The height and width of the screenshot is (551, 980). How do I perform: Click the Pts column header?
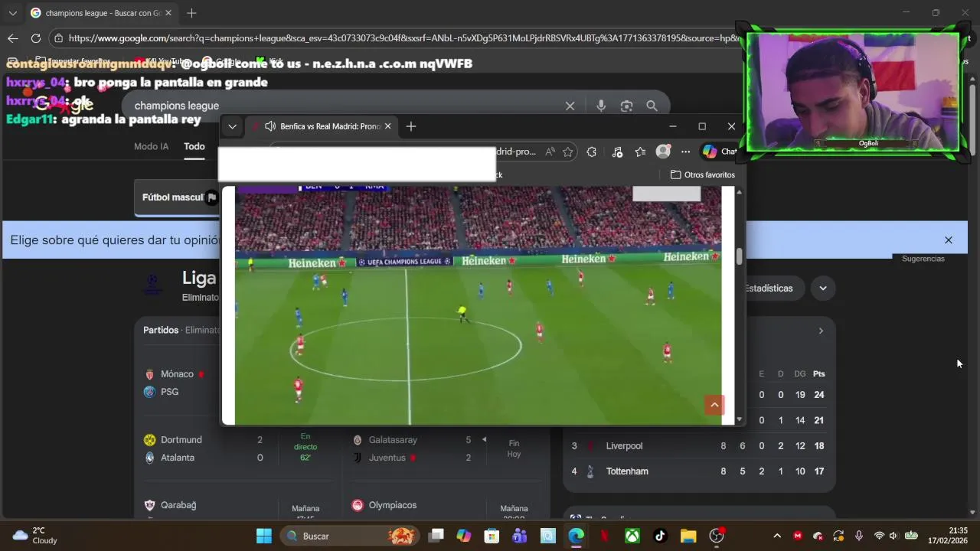click(x=819, y=373)
